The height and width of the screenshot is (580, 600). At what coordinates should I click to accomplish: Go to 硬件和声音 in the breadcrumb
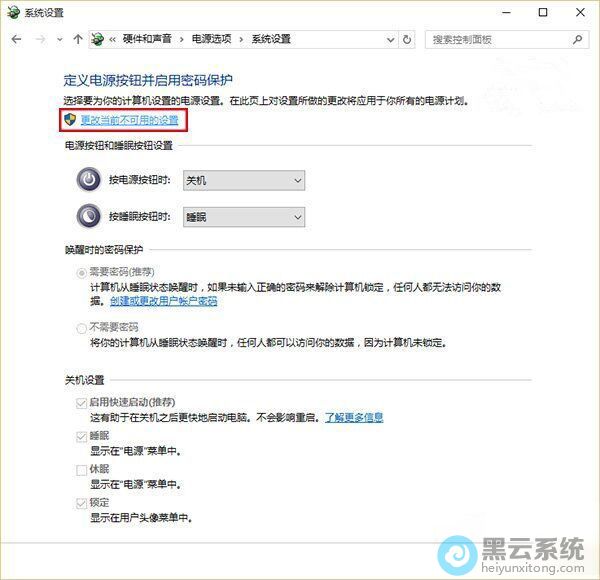tap(147, 39)
